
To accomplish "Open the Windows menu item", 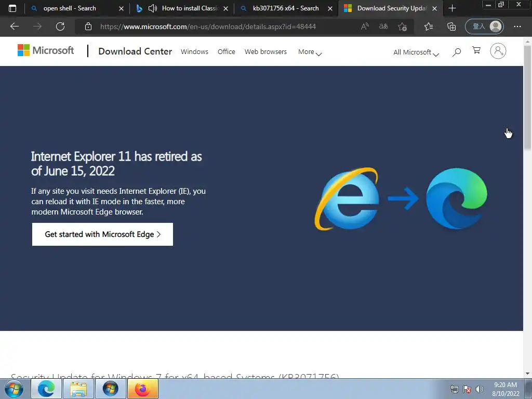I will (194, 51).
